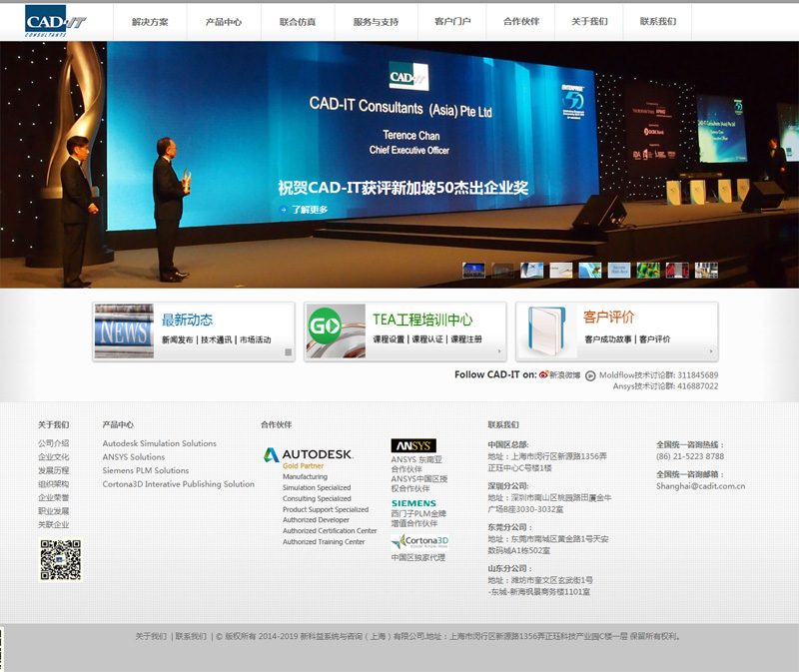Select the second banner slide thumbnail
This screenshot has height=672, width=799.
[503, 270]
